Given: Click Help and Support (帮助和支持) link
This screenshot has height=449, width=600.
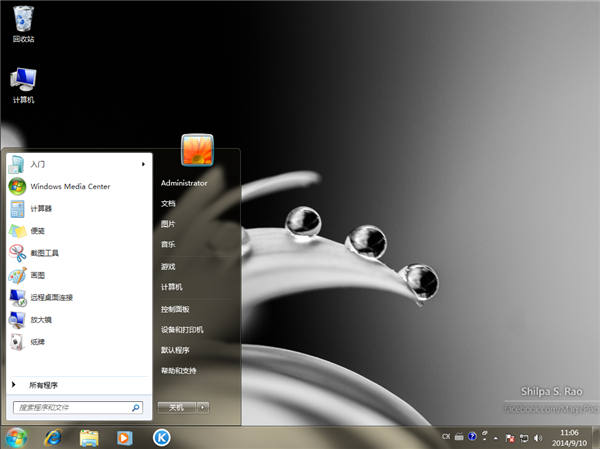Looking at the screenshot, I should (x=177, y=371).
